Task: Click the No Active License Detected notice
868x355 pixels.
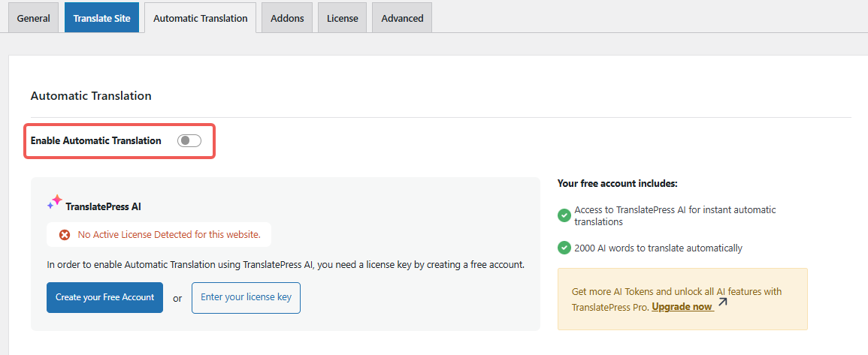Action: coord(168,235)
